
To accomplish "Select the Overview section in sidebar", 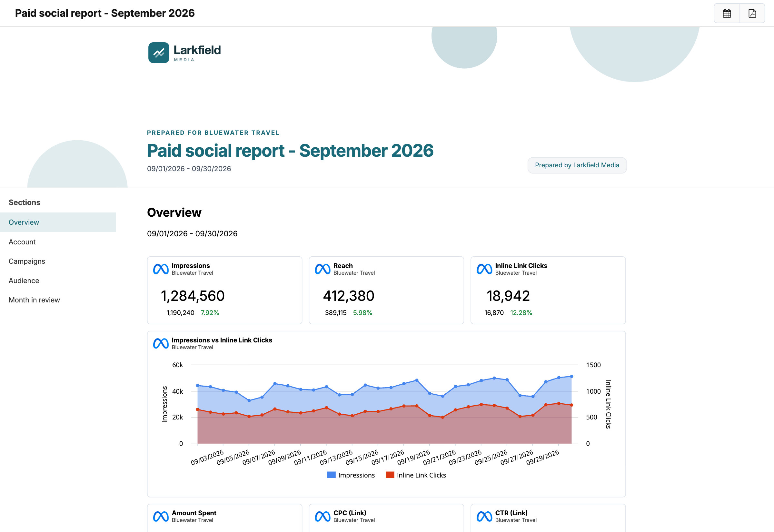I will click(x=58, y=222).
